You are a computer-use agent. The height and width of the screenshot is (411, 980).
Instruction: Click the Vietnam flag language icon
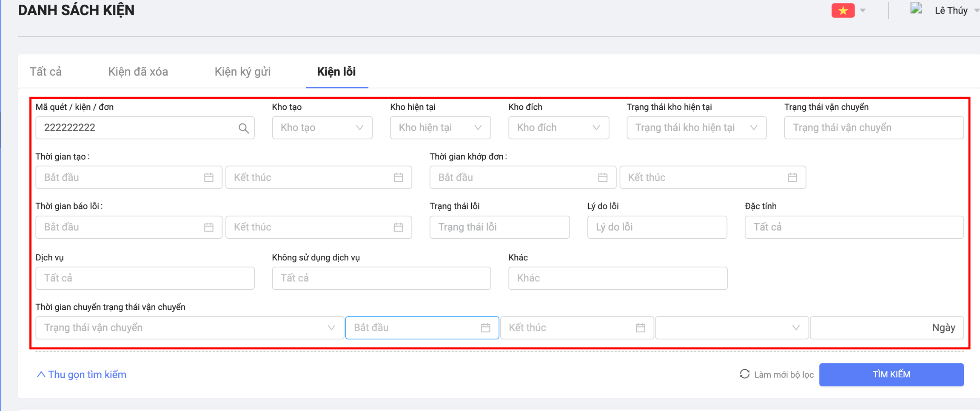pos(843,11)
